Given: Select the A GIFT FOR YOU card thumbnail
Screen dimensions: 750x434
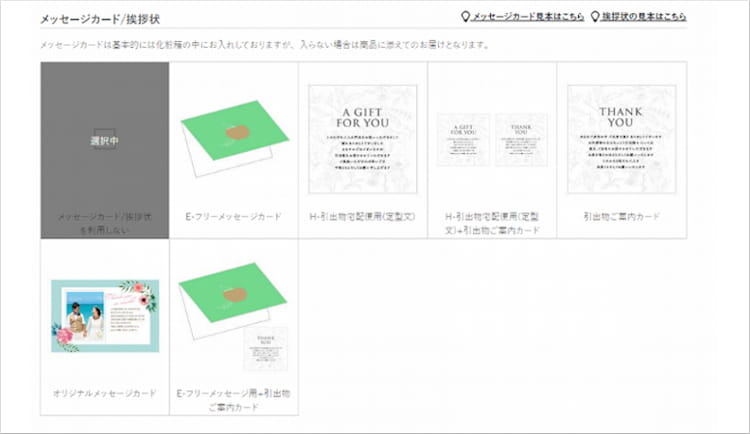Looking at the screenshot, I should coord(363,139).
